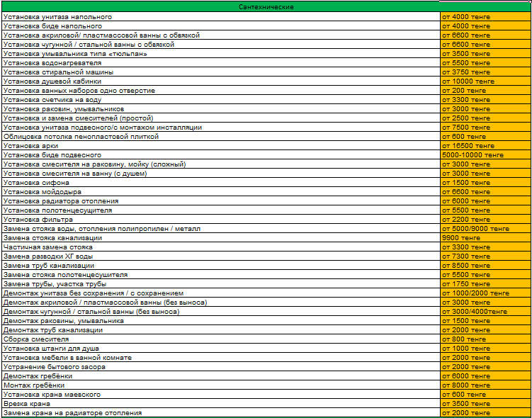
Task: Select the 'от 800 тенге' price cell
Action: [x=485, y=339]
